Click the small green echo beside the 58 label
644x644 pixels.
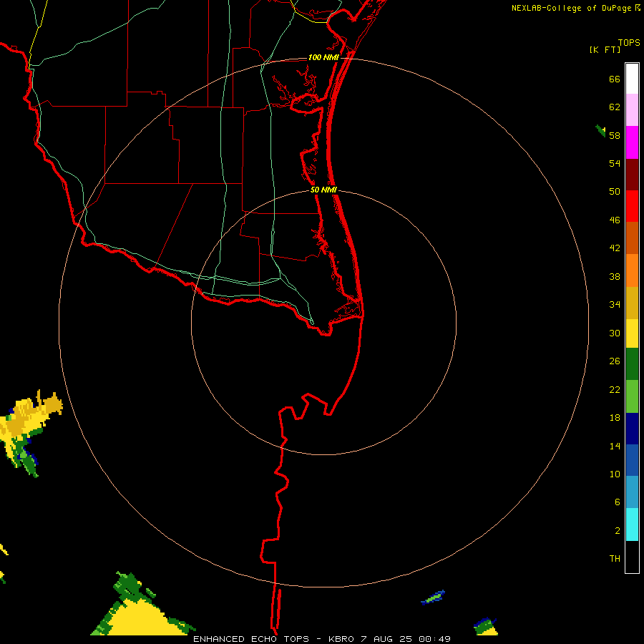600,131
